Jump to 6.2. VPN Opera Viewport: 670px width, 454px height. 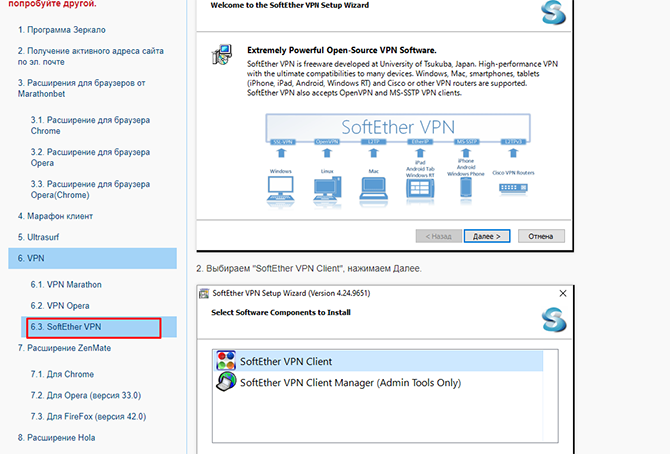click(x=60, y=305)
